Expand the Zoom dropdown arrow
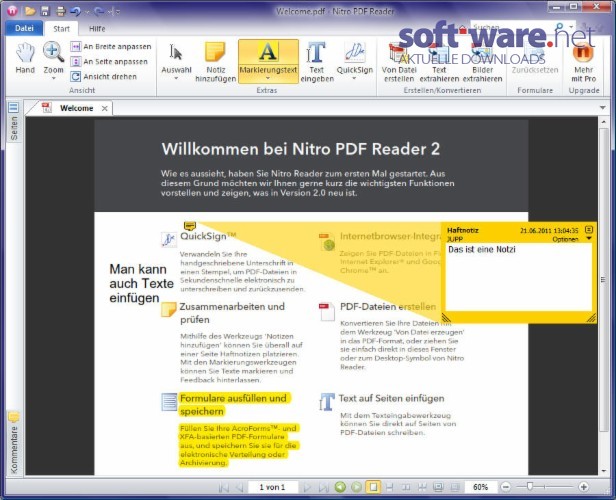Image resolution: width=616 pixels, height=500 pixels. coord(53,79)
